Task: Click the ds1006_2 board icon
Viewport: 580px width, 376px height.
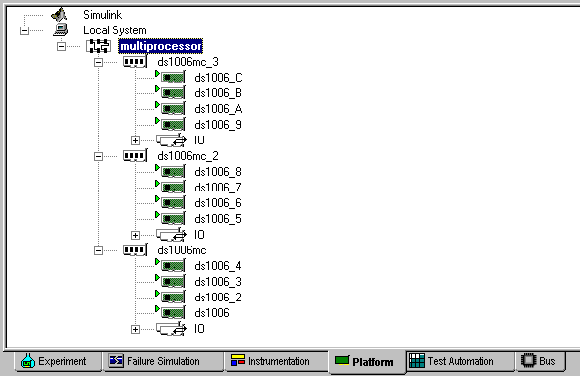Action: (x=170, y=297)
